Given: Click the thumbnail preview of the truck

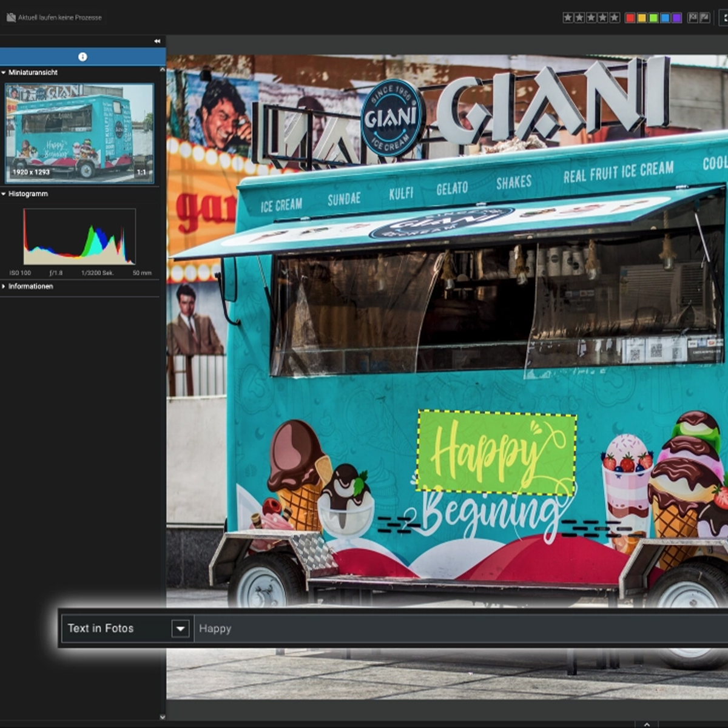Looking at the screenshot, I should (79, 133).
